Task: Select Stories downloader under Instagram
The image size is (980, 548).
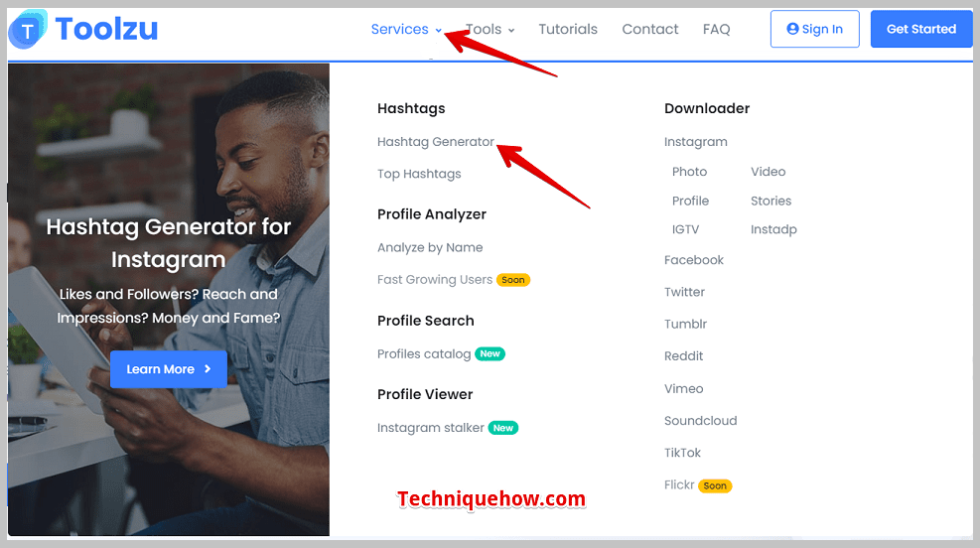Action: coord(771,201)
